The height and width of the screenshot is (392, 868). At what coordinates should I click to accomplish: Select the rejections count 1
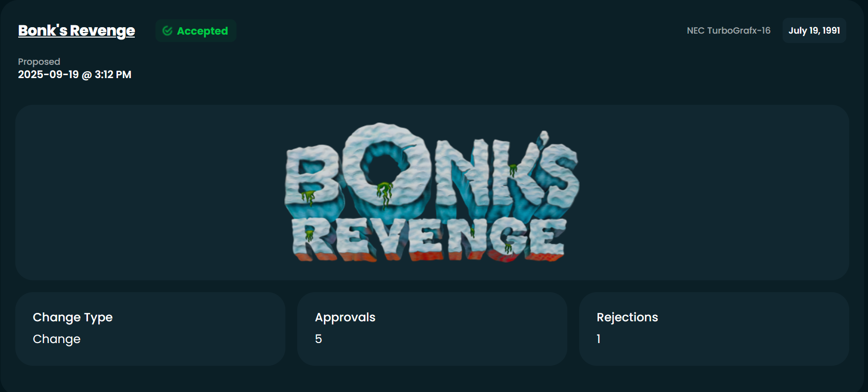click(598, 339)
